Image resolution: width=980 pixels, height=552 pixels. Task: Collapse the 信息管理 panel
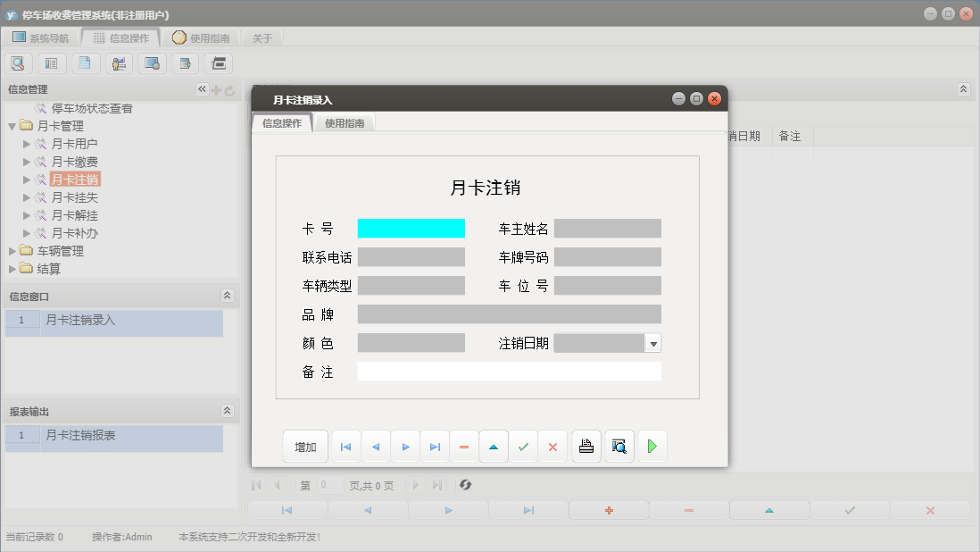click(202, 88)
